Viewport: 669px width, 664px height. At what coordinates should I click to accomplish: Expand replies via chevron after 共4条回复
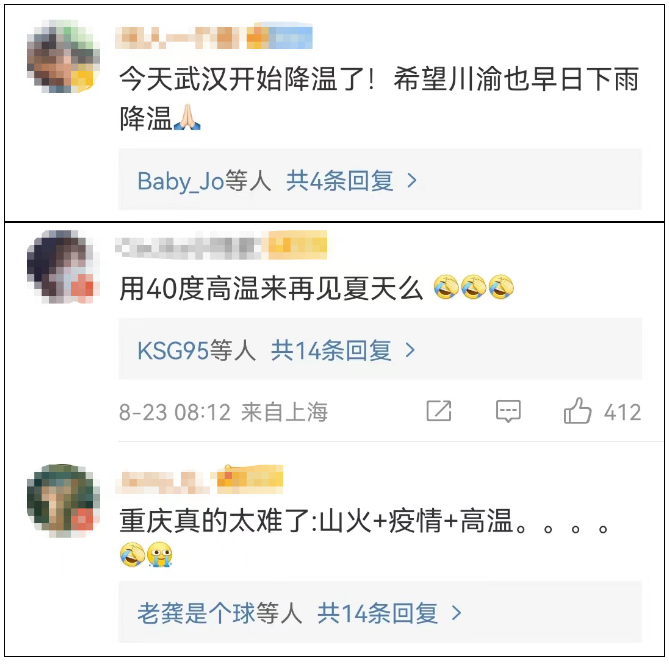(412, 181)
